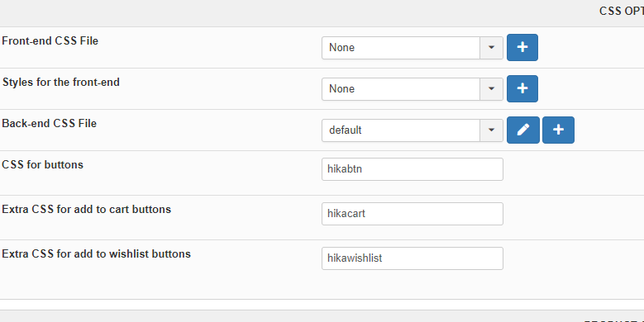This screenshot has height=322, width=644.
Task: Click Extra CSS for add to cart buttons label
Action: coord(87,209)
